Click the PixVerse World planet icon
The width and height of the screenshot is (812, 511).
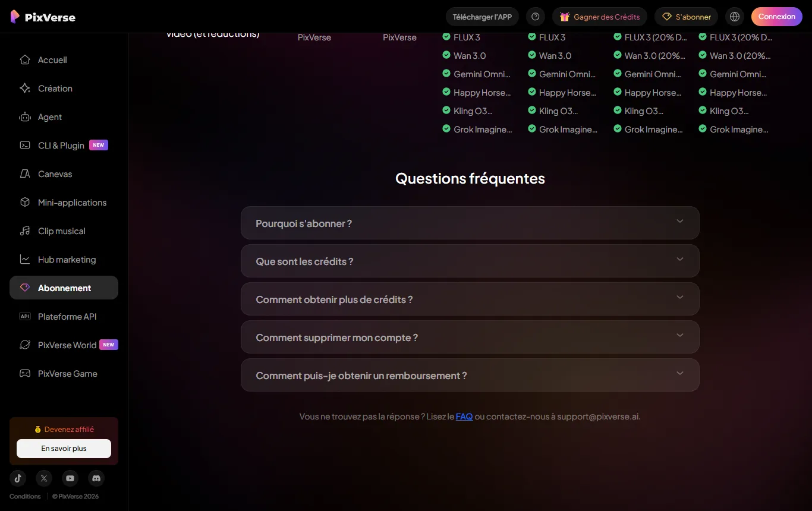(x=25, y=345)
